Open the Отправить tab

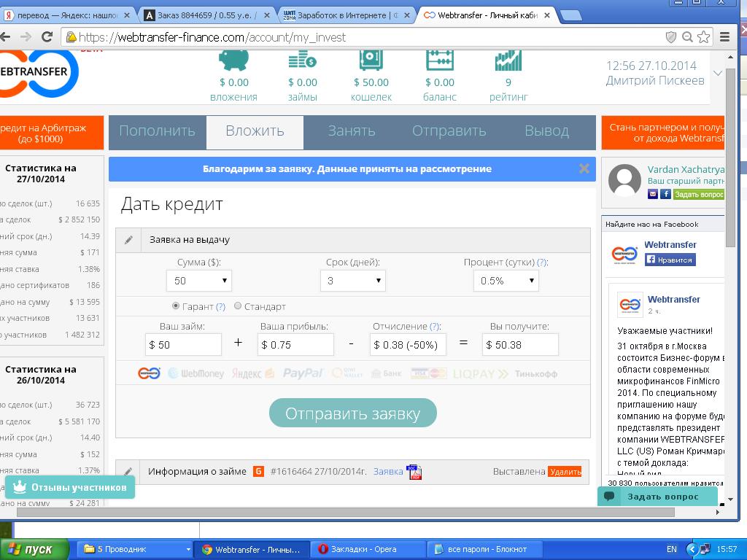[x=449, y=131]
